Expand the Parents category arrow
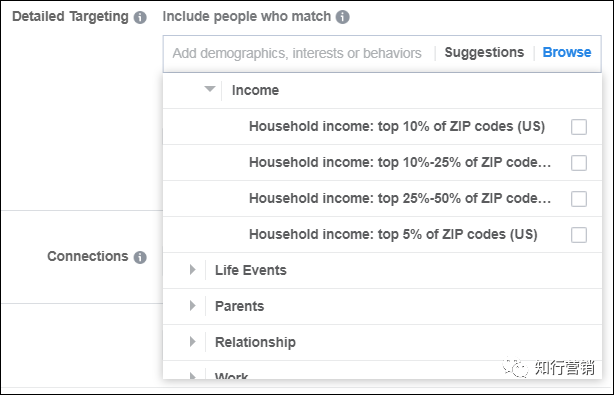This screenshot has width=614, height=395. pos(192,306)
